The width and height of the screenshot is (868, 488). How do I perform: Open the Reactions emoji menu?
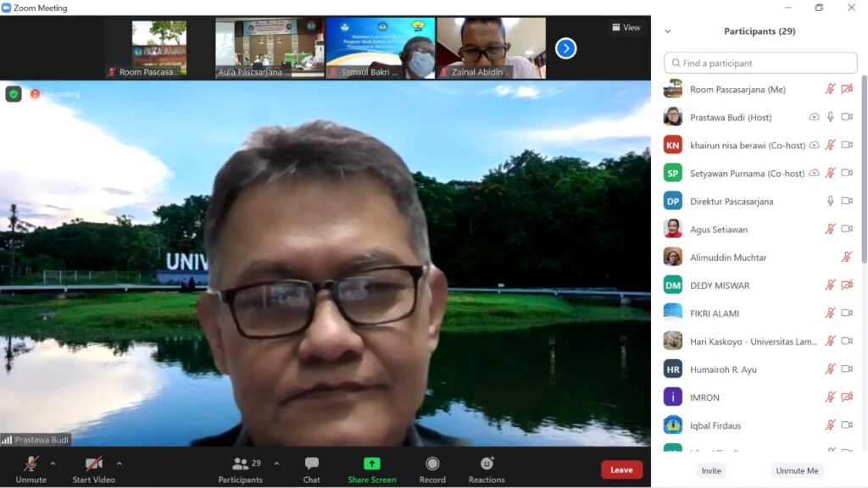(487, 464)
